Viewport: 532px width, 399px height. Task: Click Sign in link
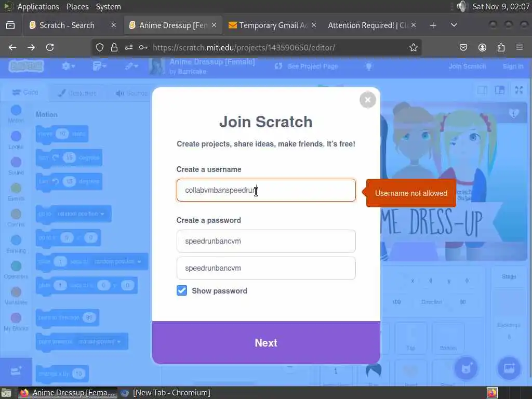[x=513, y=66]
